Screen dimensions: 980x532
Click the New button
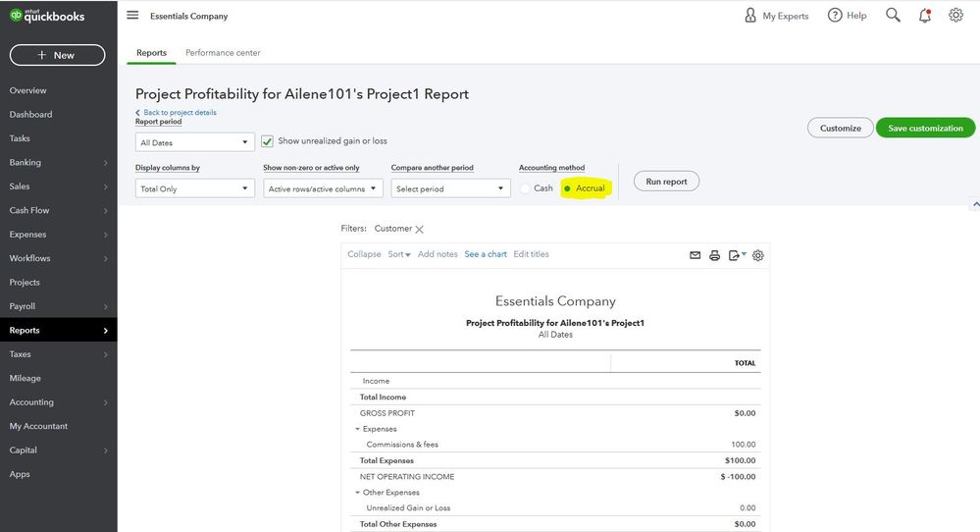[58, 55]
